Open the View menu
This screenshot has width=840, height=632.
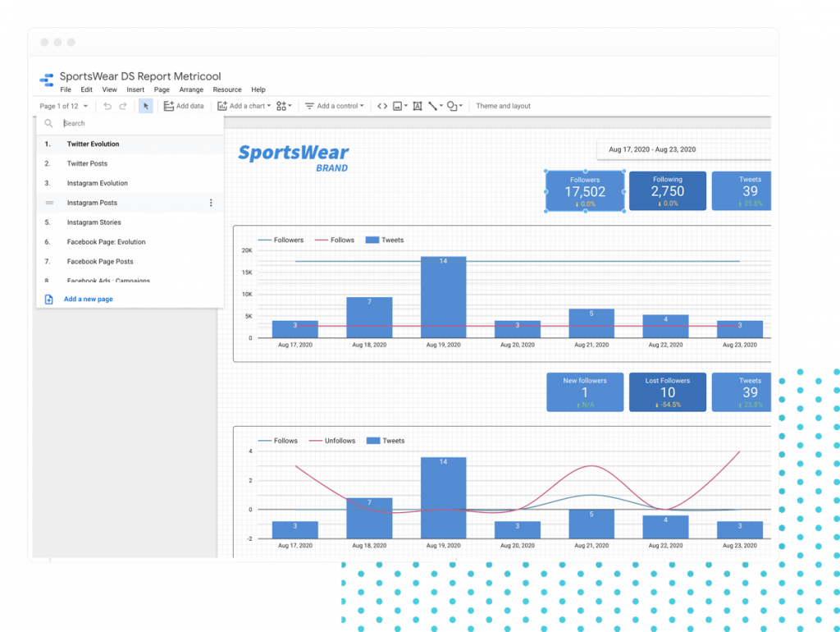coord(109,89)
